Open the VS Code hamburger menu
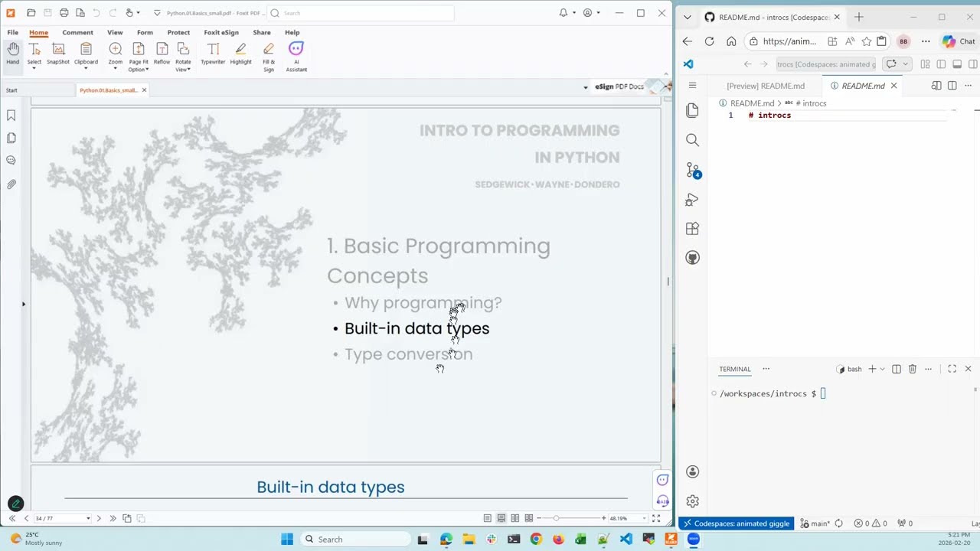 coord(693,85)
